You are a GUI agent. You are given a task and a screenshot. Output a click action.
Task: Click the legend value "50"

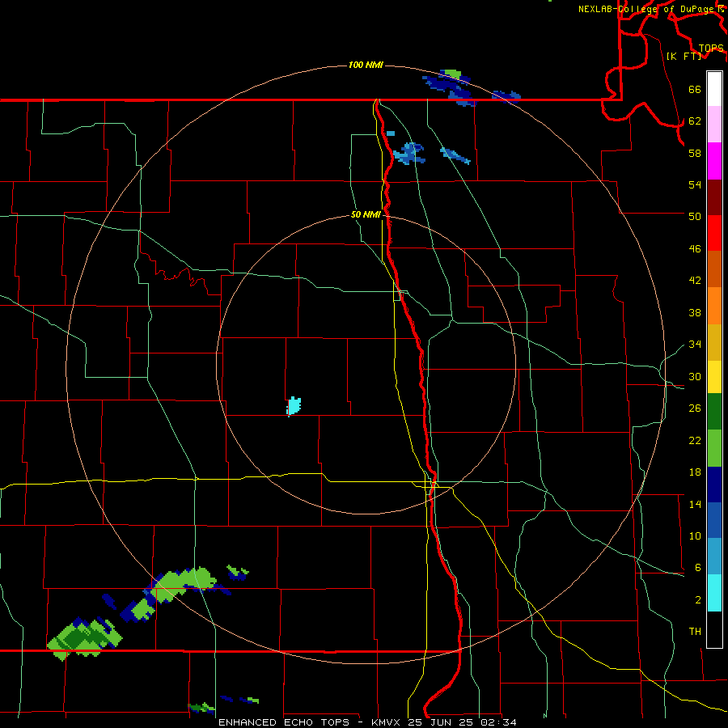(695, 217)
